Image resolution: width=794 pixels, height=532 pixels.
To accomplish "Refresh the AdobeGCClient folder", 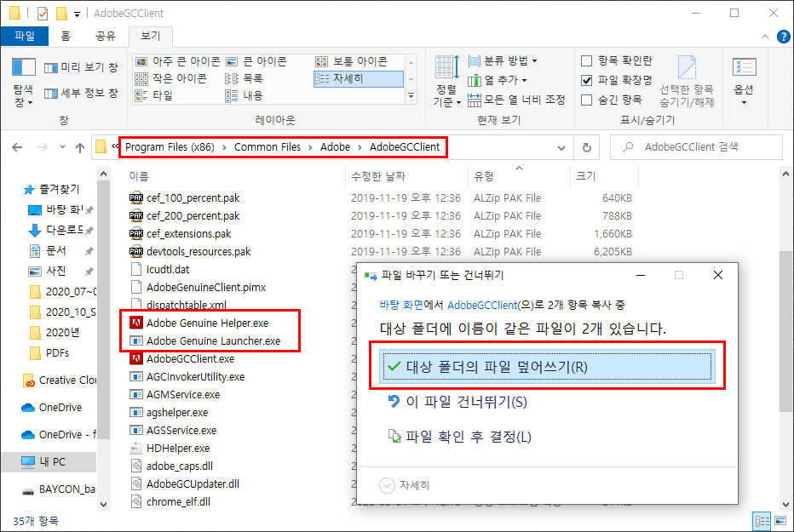I will [586, 147].
